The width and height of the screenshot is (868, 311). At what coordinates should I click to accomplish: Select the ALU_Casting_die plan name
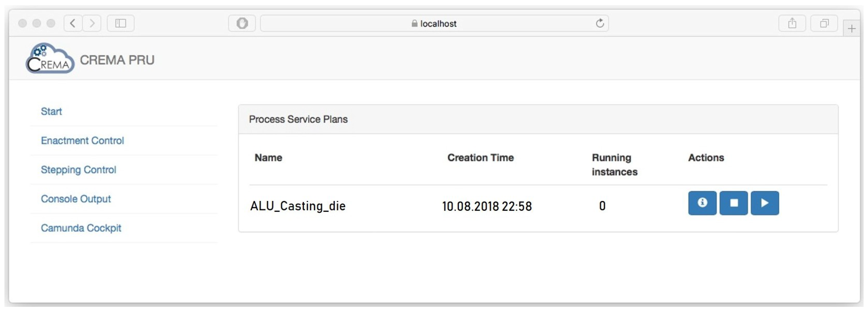coord(298,206)
